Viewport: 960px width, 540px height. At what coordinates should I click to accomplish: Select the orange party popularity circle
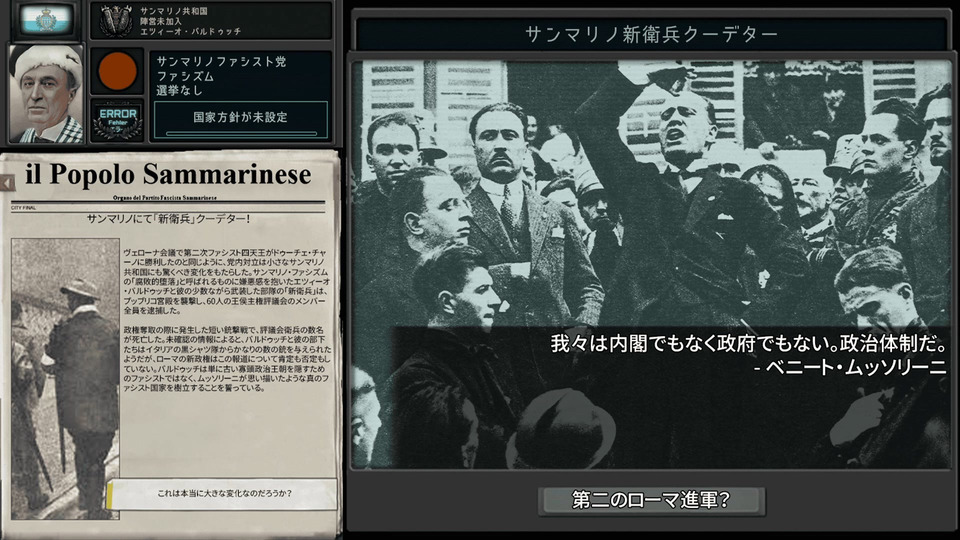(118, 70)
